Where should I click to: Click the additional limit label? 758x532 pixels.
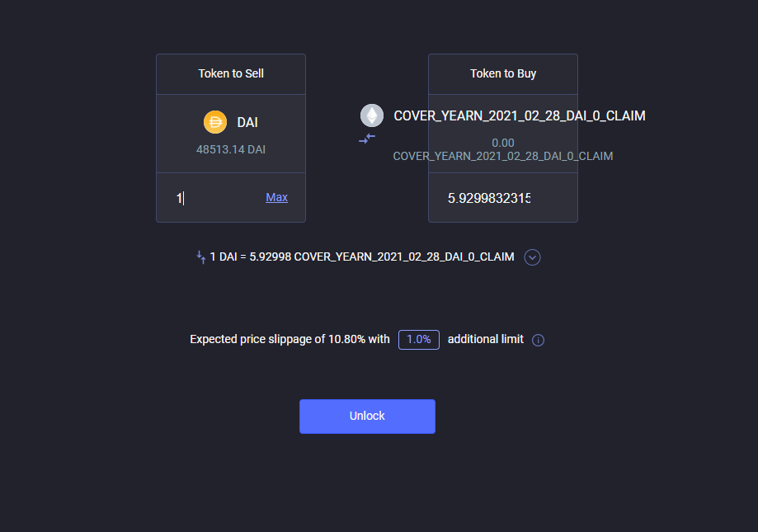[x=485, y=339]
